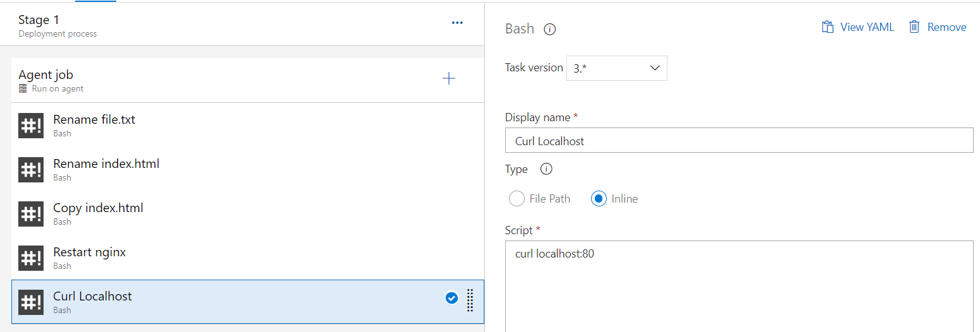
Task: Toggle the blue checkmark on Curl Localhost
Action: click(451, 298)
